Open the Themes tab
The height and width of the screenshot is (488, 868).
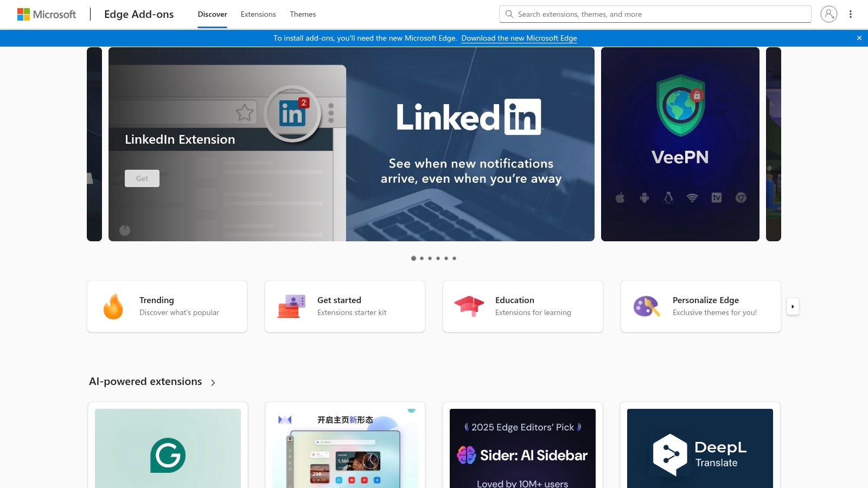coord(303,14)
